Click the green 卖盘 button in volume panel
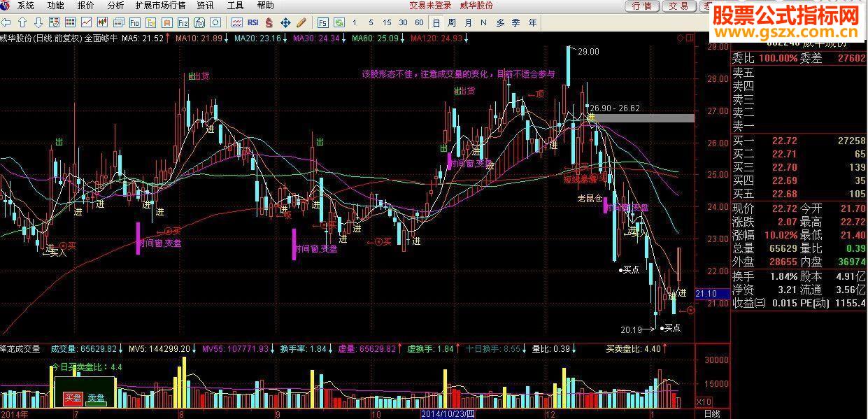This screenshot has width=868, height=419. click(96, 398)
